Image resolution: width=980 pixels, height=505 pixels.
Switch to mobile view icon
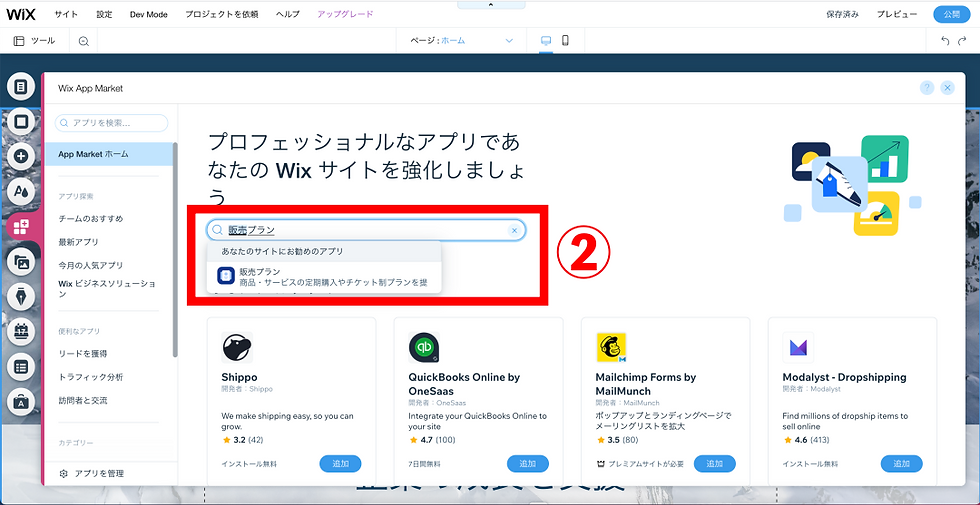point(565,41)
